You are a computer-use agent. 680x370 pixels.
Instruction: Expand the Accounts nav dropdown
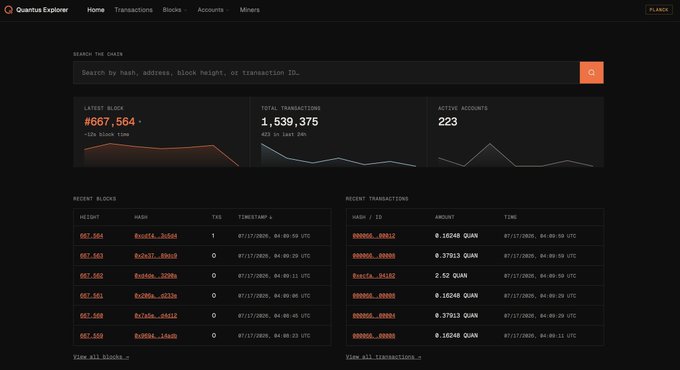coord(213,10)
